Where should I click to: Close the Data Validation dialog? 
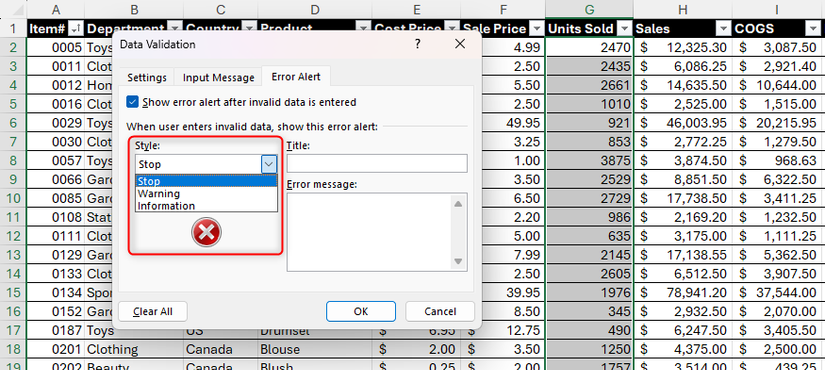click(460, 44)
